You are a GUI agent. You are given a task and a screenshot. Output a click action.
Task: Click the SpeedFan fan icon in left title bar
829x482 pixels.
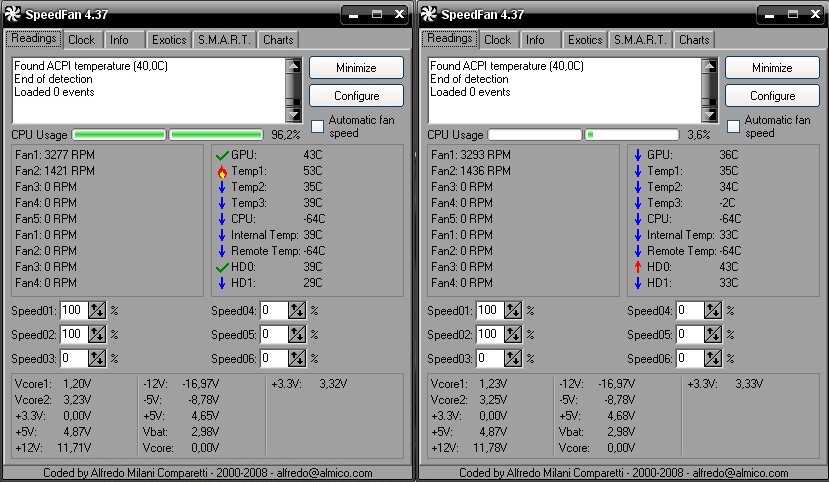(x=13, y=14)
